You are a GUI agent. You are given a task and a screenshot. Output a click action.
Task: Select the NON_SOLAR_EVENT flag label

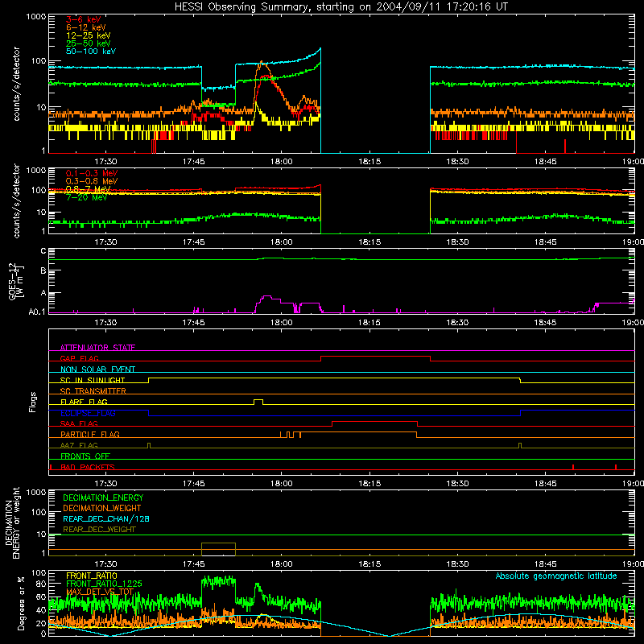tap(97, 369)
